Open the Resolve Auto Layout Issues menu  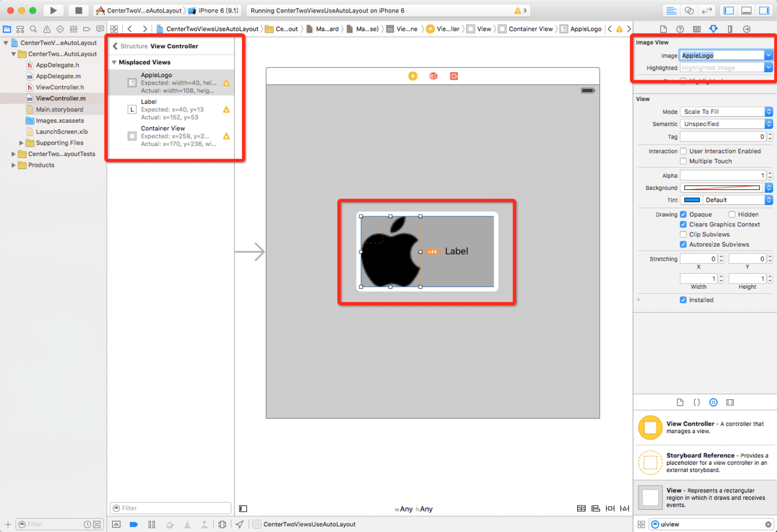[625, 509]
